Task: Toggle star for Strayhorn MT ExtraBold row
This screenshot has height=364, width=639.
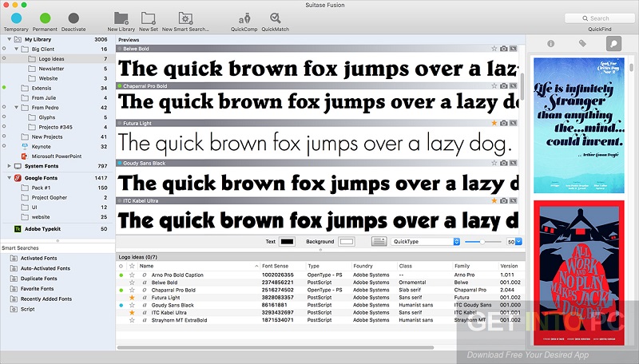Action: (132, 320)
